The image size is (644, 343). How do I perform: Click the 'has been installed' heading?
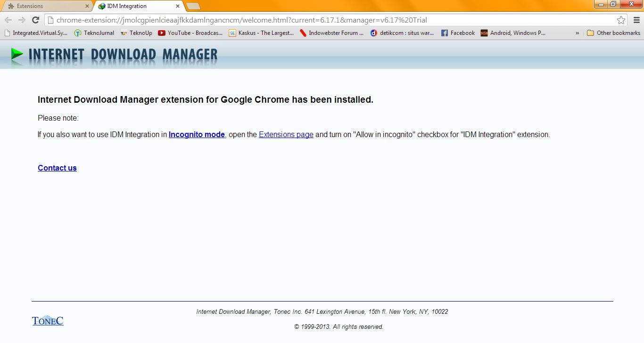point(206,100)
